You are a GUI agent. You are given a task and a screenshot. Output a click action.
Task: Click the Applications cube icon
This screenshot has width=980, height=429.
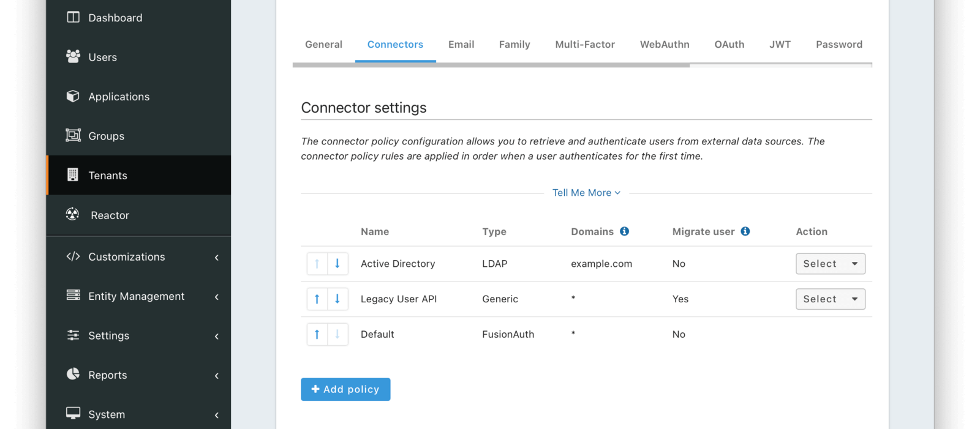tap(73, 96)
